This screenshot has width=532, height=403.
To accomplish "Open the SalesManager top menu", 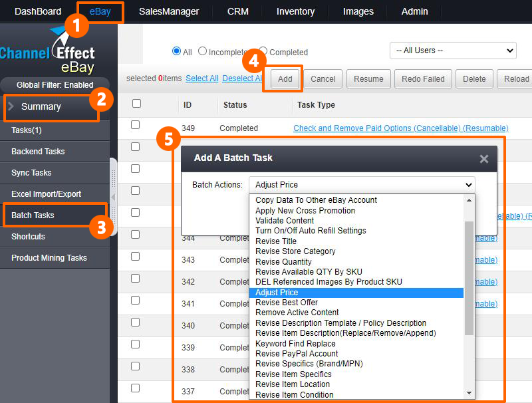I will (169, 11).
